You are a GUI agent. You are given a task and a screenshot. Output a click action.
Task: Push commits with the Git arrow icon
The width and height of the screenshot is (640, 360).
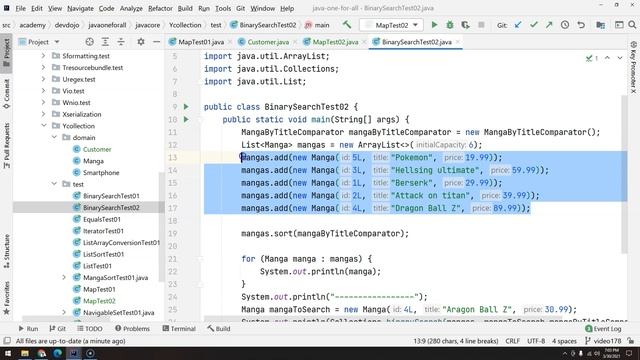tap(549, 25)
